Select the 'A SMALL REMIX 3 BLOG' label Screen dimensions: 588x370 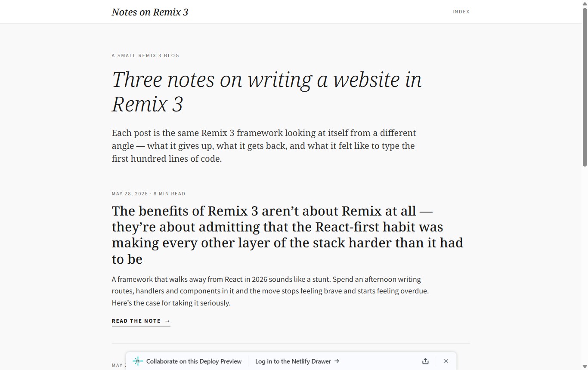click(x=145, y=55)
